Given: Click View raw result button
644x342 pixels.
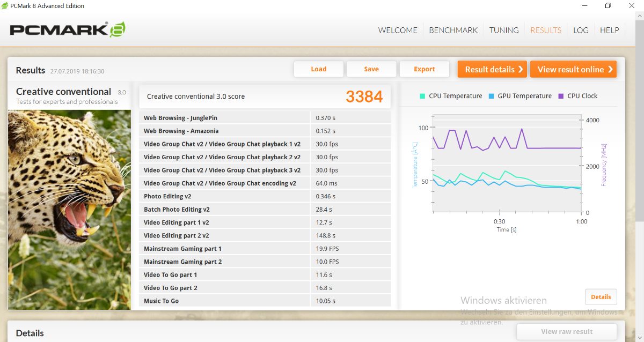Looking at the screenshot, I should click(567, 332).
